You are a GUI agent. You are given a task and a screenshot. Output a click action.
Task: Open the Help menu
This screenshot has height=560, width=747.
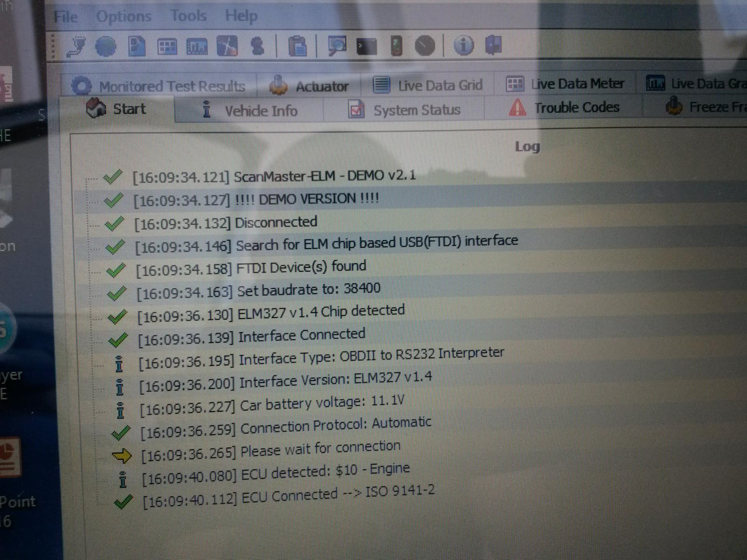tap(241, 16)
